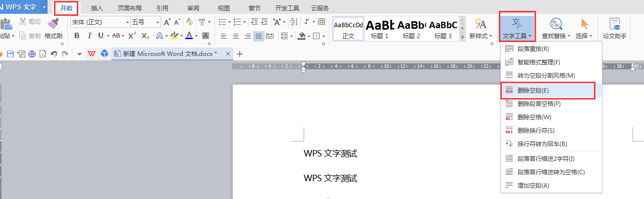644x199 pixels.
Task: Open print preview from quick access bar
Action: tap(43, 53)
